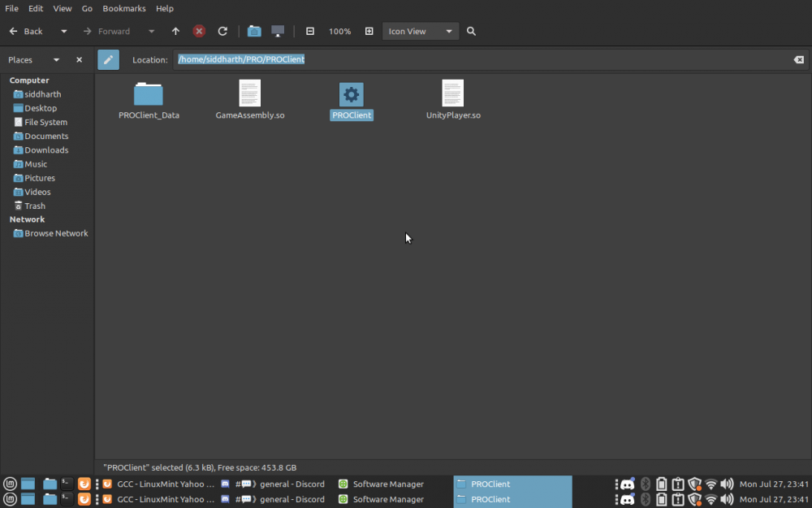Open the Icon View mode dropdown
The width and height of the screenshot is (812, 508).
(x=421, y=31)
